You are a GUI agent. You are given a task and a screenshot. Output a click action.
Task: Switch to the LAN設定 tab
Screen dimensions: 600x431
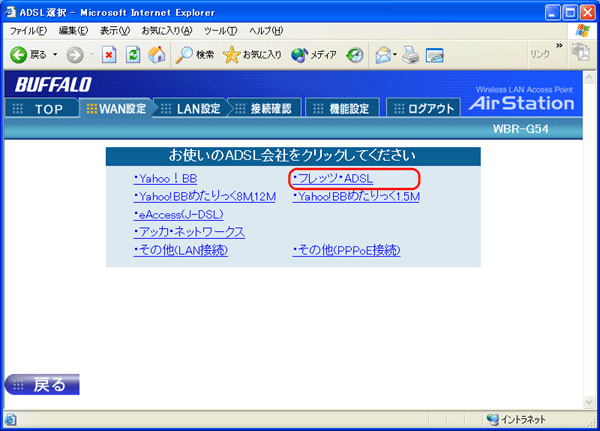191,109
